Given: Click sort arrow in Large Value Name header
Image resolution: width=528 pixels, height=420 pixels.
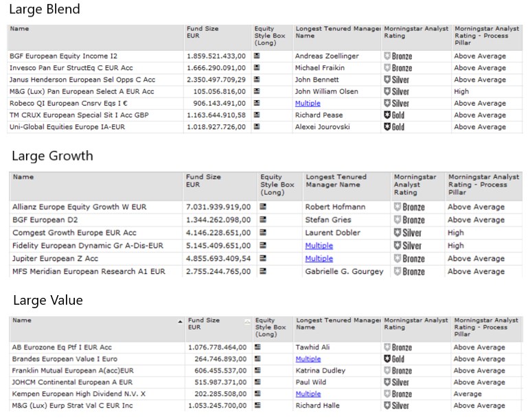Looking at the screenshot, I should pyautogui.click(x=180, y=321).
